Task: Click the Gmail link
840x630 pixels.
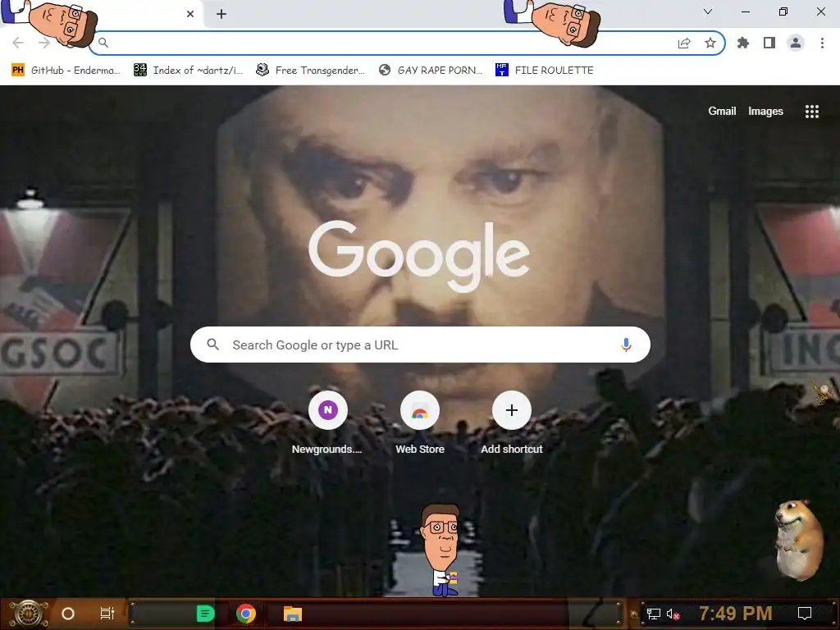Action: 722,111
